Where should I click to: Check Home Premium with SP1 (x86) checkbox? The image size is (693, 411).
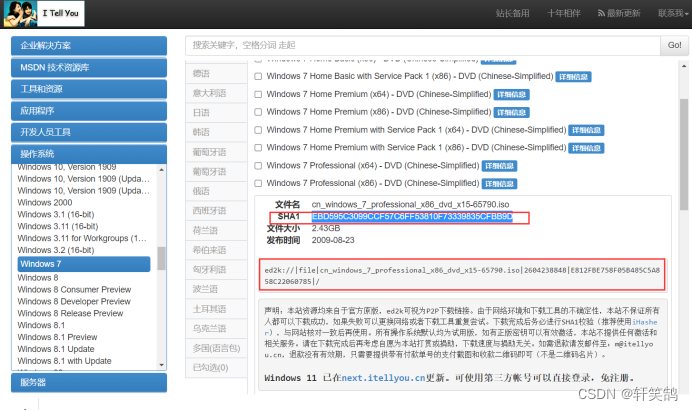click(258, 148)
